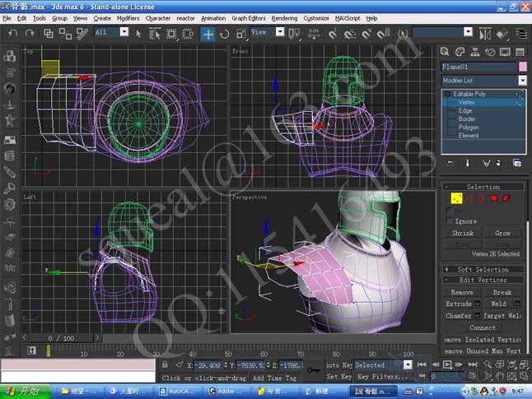Open the Motion command panel tab
Image resolution: width=532 pixels, height=399 pixels.
coord(490,52)
